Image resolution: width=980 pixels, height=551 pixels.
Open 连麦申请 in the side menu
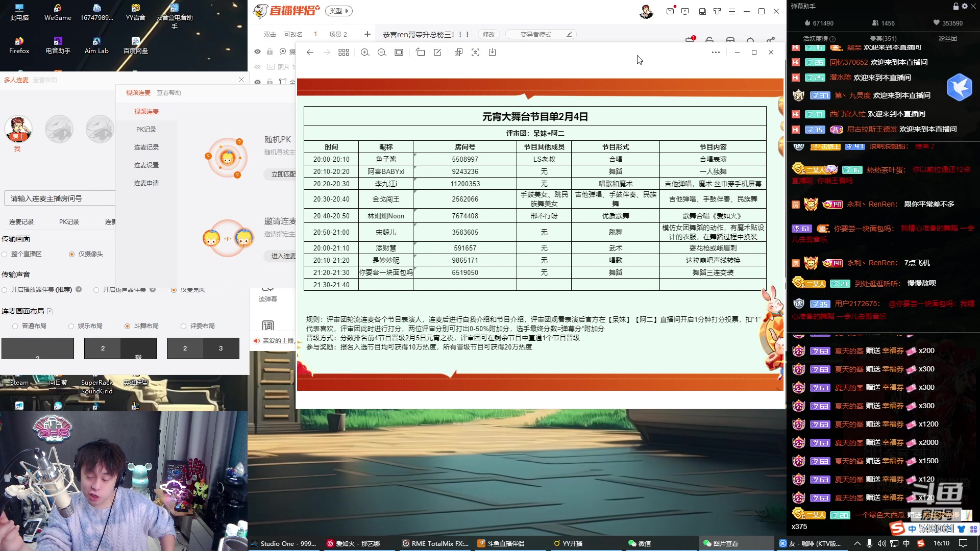coord(146,183)
